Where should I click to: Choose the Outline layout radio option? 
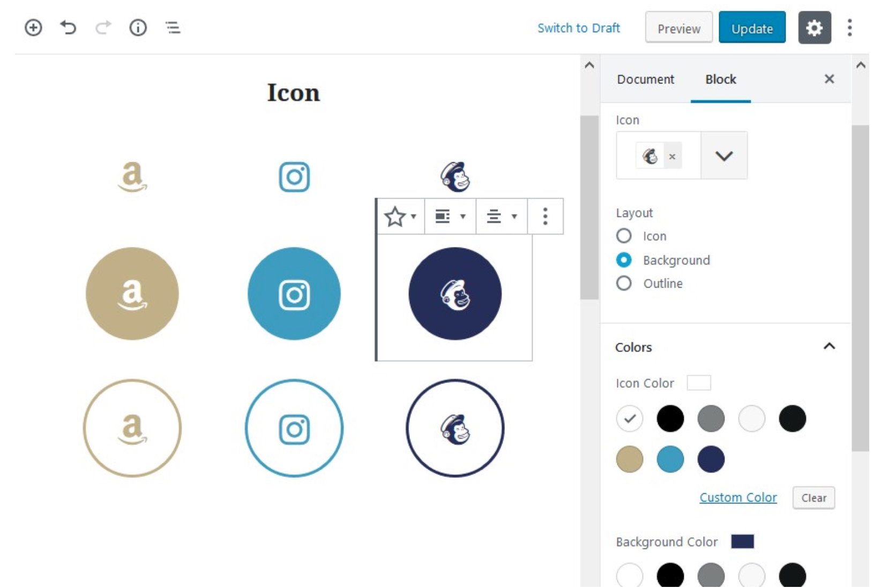[624, 283]
